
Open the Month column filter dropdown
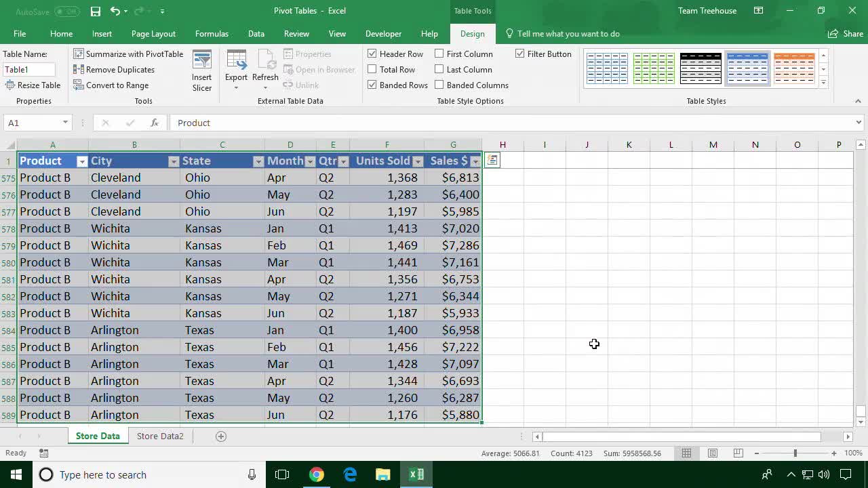pos(310,161)
